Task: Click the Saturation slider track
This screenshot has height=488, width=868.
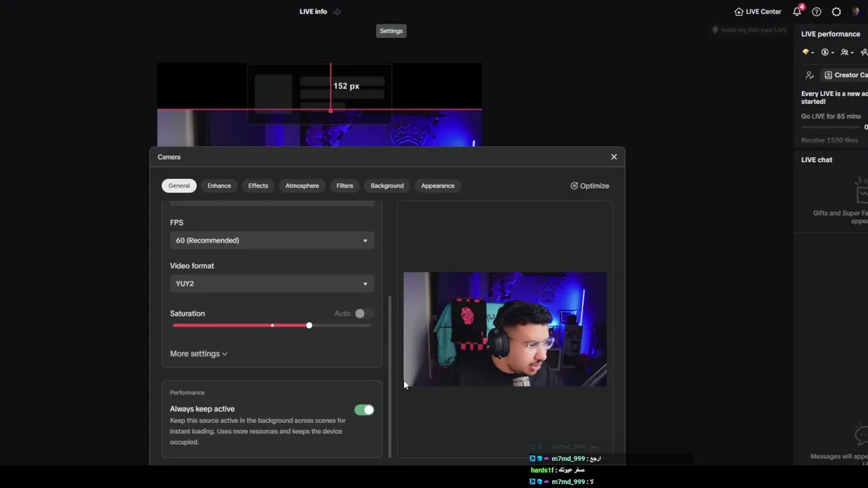Action: pos(272,325)
